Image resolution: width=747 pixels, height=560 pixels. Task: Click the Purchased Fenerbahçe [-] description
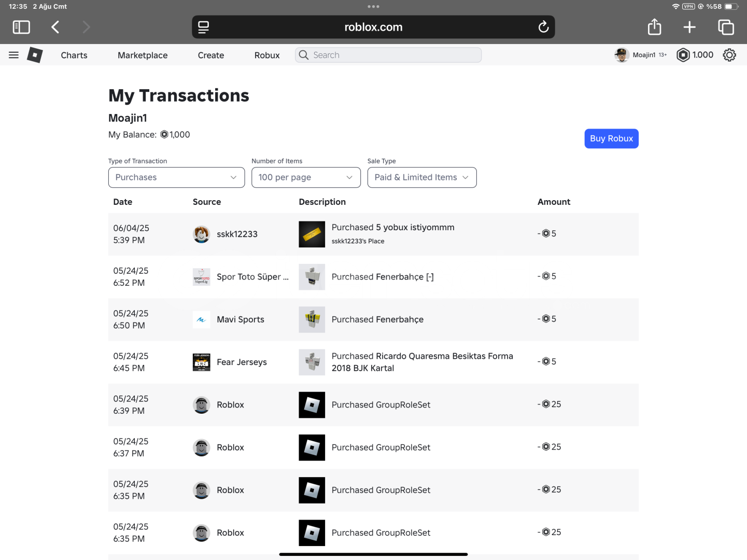(x=383, y=277)
